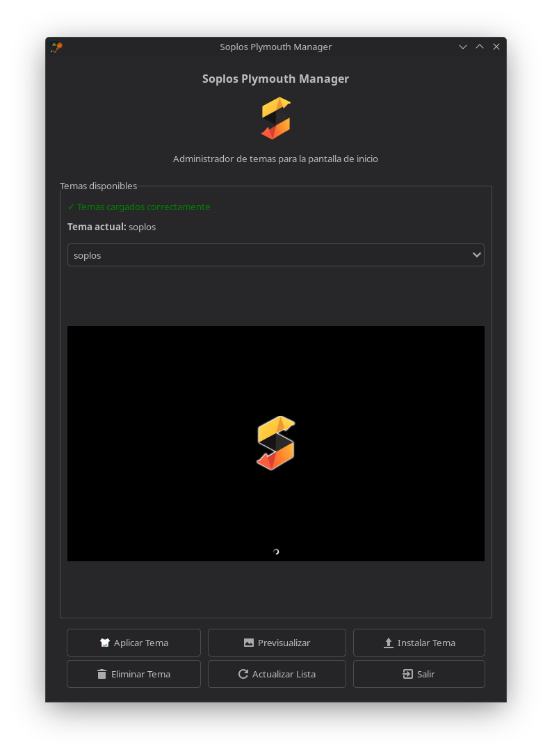
Task: Click the exit door icon on Salir
Action: point(408,674)
